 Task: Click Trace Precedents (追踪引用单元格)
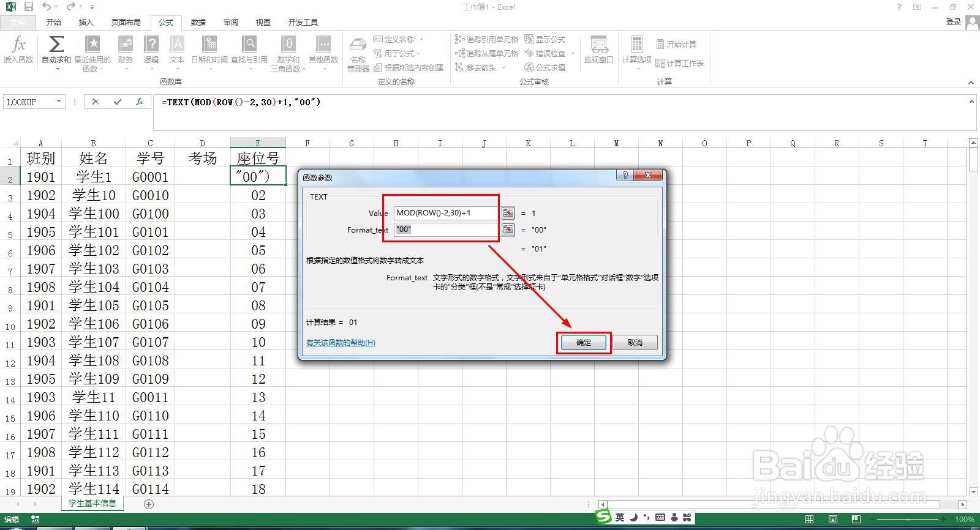pos(486,39)
